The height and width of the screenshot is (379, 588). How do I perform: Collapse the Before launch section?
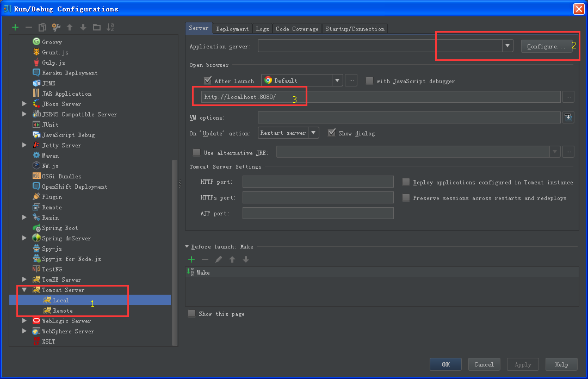pos(187,247)
